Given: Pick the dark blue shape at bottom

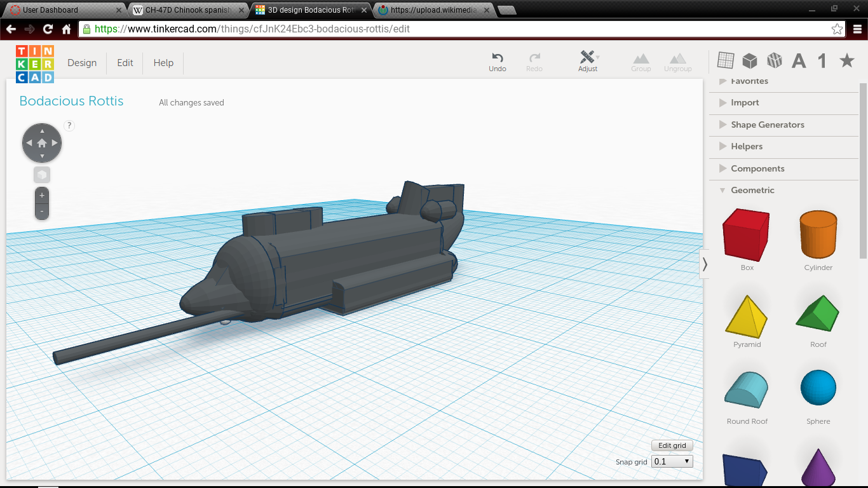Looking at the screenshot, I should point(745,470).
